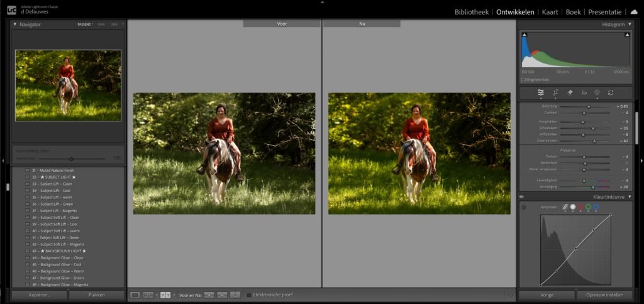644x304 pixels.
Task: Collapse the Kleurtintcurve panel triangle
Action: [x=630, y=196]
